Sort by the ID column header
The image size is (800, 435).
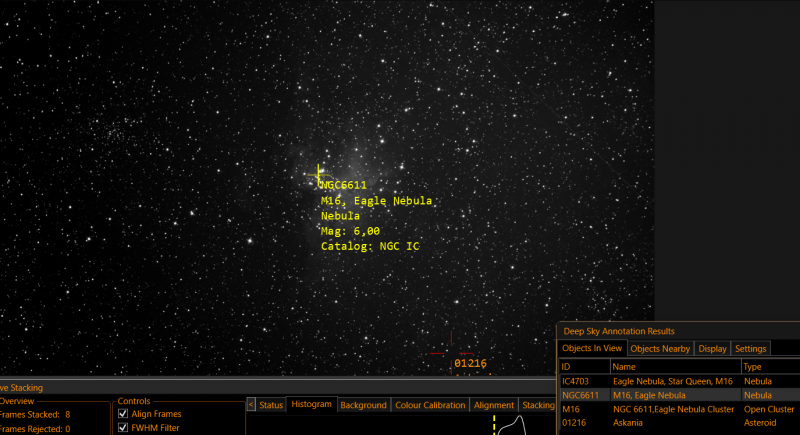[585, 367]
